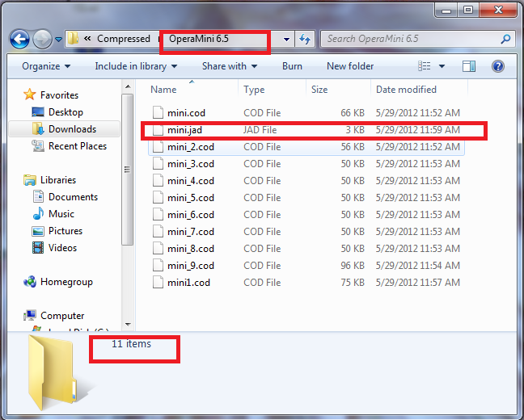Select the mini1.cod file
This screenshot has width=524, height=420.
pyautogui.click(x=306, y=283)
